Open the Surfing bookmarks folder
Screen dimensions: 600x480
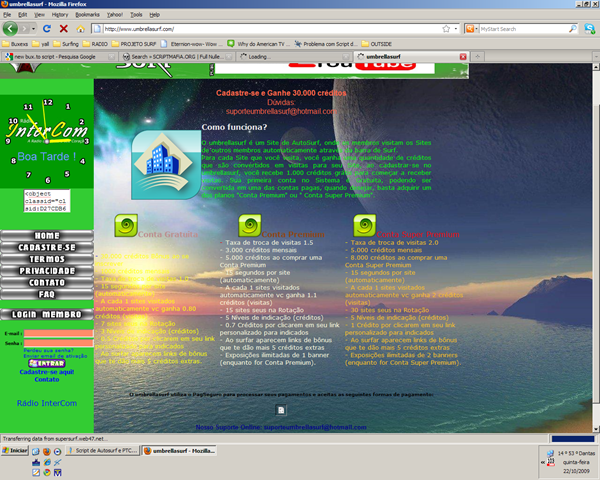66,44
